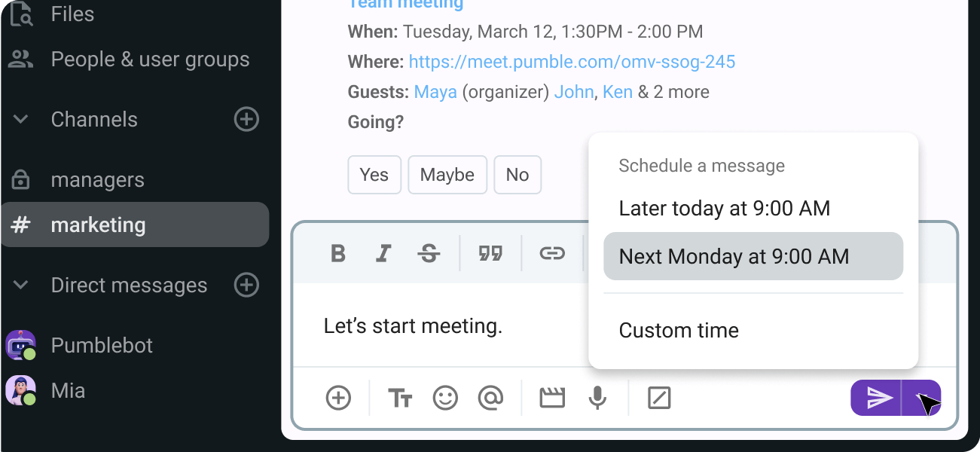Collapse the Channels section
This screenshot has height=452, width=980.
tap(21, 119)
